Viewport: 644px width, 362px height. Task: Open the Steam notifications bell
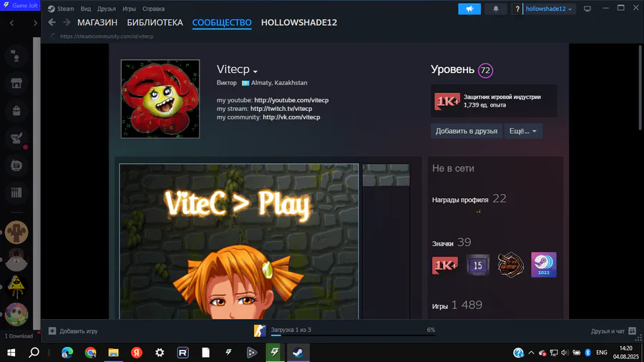click(x=496, y=9)
